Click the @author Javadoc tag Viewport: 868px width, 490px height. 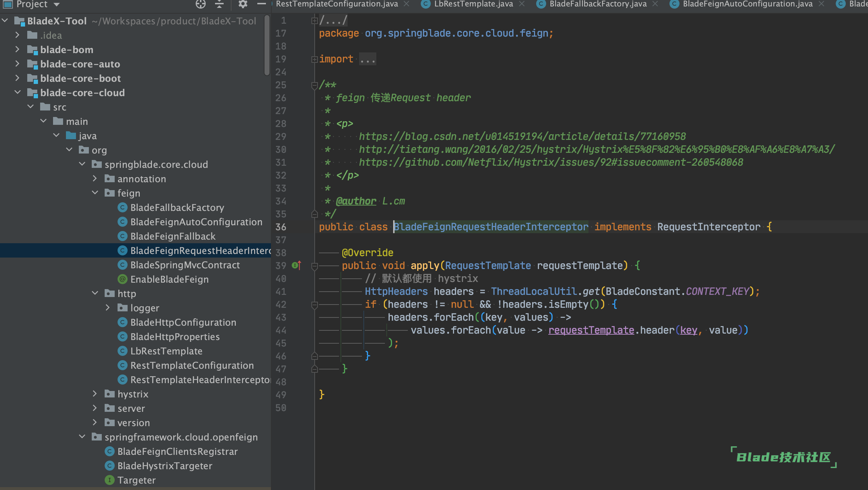[356, 201]
